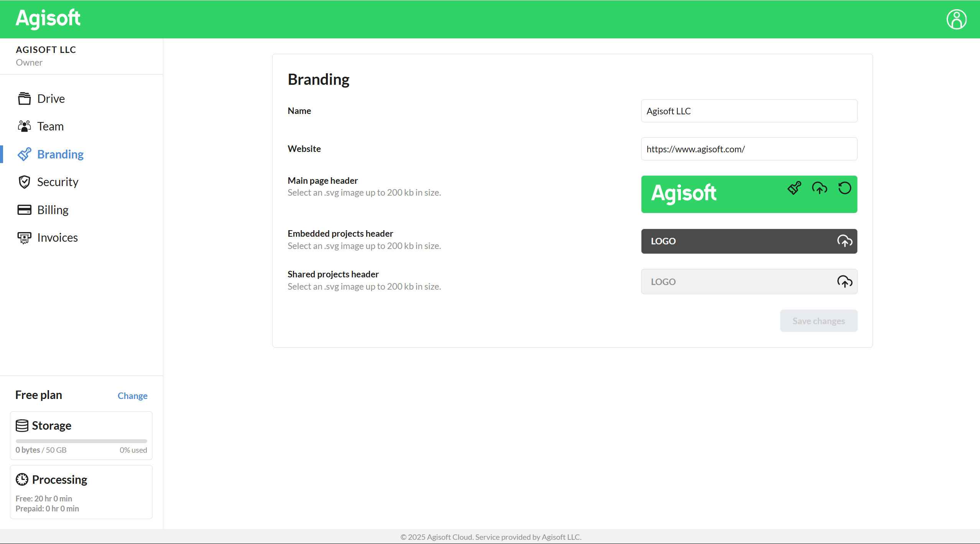The image size is (980, 544).
Task: Reset main page header with circular arrow icon
Action: click(x=844, y=188)
